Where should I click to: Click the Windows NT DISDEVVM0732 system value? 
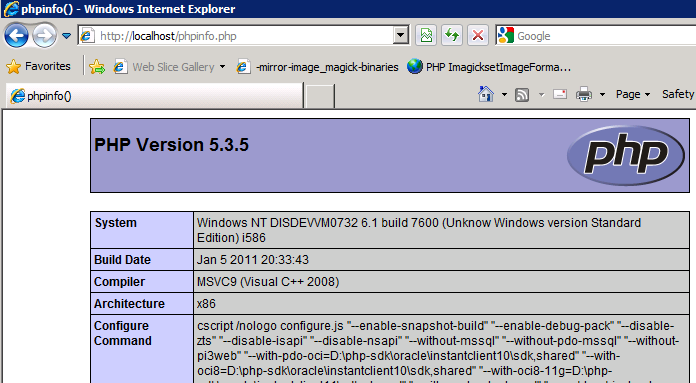[419, 230]
